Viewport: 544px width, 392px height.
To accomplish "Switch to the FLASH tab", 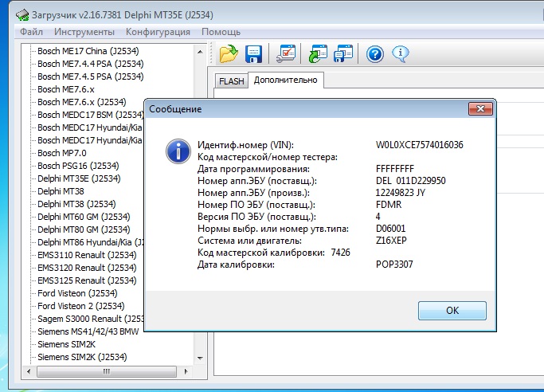I will click(232, 81).
